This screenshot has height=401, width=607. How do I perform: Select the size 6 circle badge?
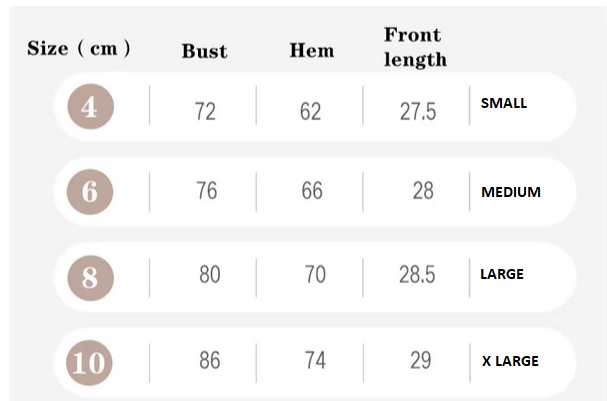90,191
